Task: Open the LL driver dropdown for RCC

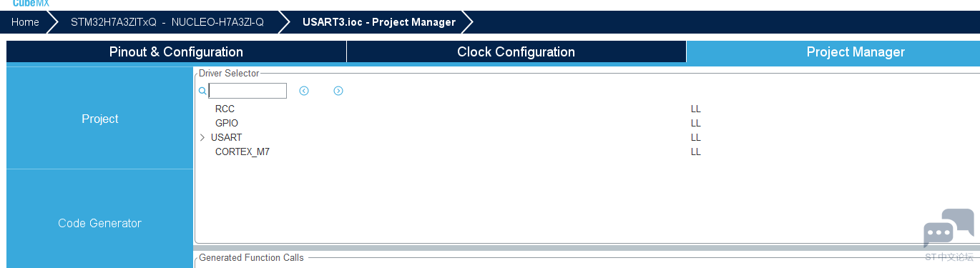Action: pos(696,109)
